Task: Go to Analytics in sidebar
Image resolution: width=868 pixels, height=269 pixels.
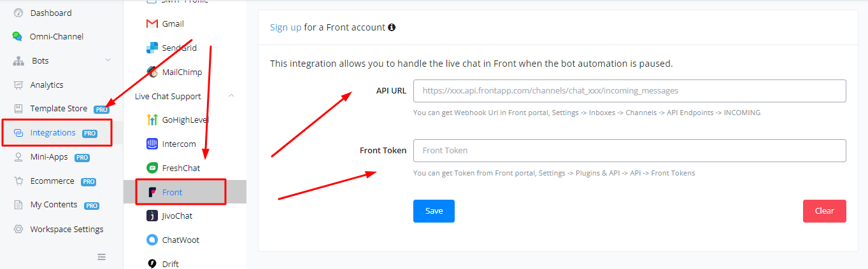Action: 46,85
